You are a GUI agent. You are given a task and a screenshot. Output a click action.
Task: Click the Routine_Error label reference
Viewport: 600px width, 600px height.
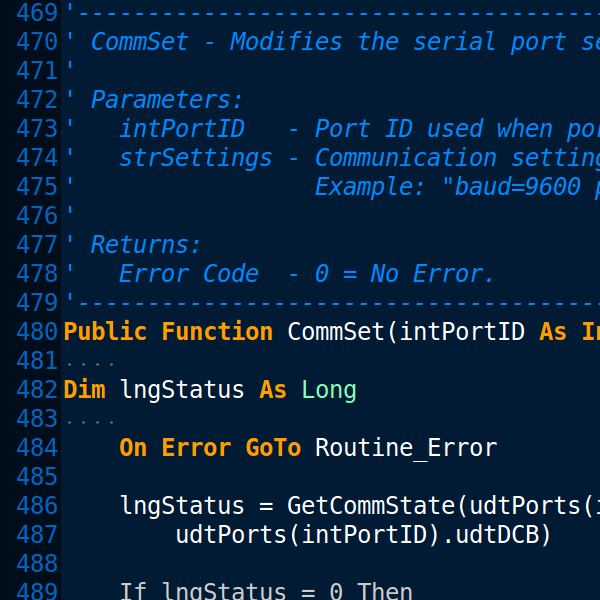[405, 448]
